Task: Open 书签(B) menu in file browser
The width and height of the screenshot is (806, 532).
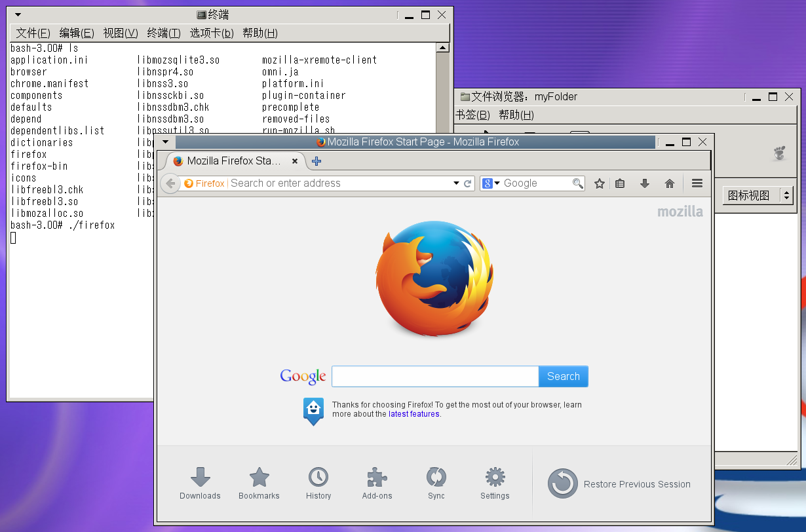Action: coord(473,115)
